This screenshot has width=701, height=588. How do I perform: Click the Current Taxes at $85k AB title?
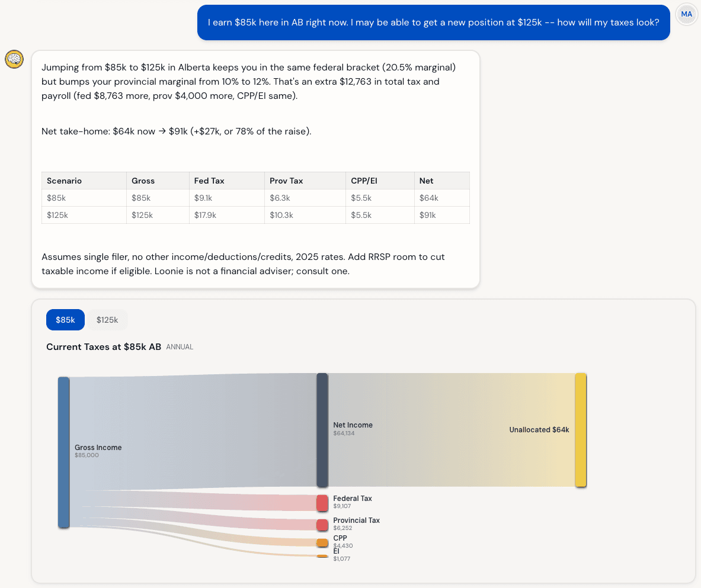click(104, 347)
